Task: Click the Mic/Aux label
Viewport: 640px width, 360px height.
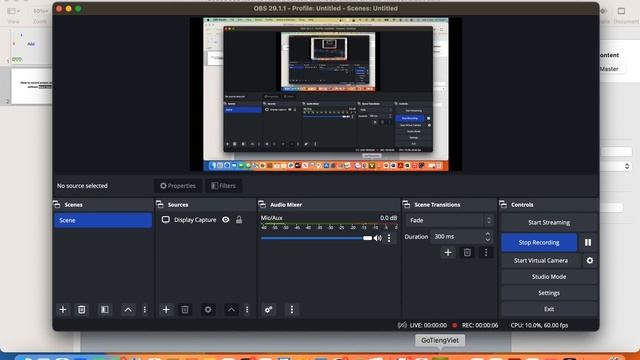Action: pyautogui.click(x=271, y=218)
